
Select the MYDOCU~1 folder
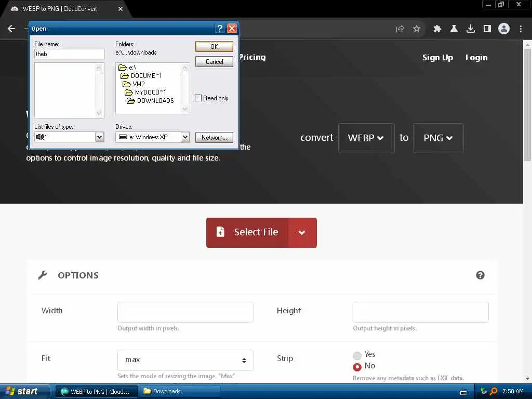click(x=145, y=92)
